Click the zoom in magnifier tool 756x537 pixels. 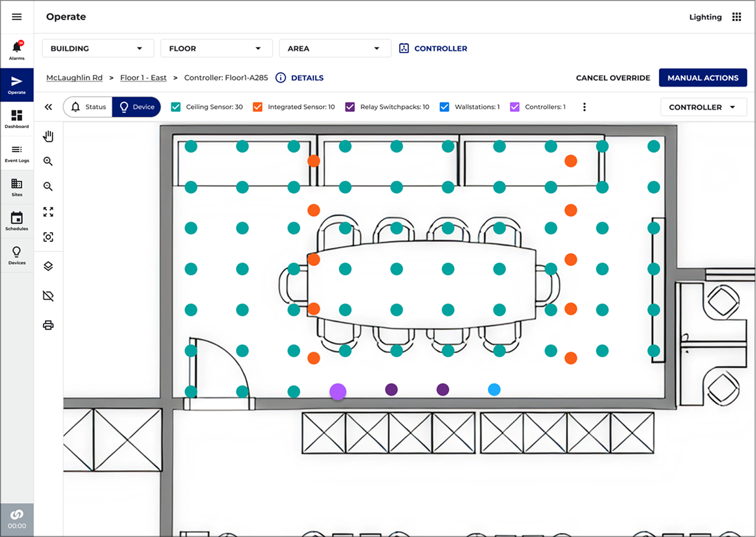[49, 162]
